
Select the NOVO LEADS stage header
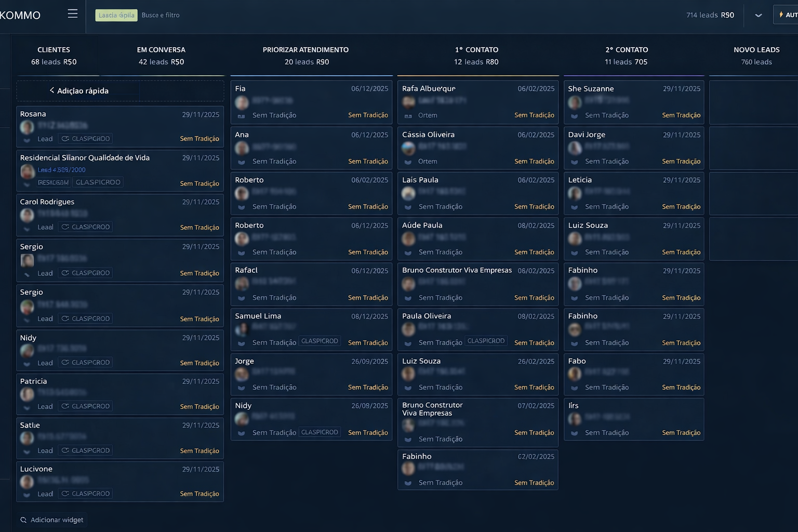756,49
